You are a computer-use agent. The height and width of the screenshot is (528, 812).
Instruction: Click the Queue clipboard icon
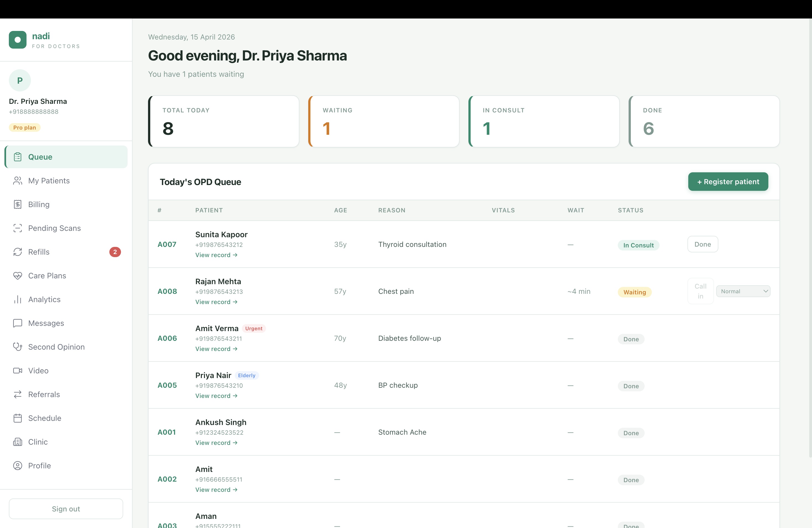coord(18,157)
